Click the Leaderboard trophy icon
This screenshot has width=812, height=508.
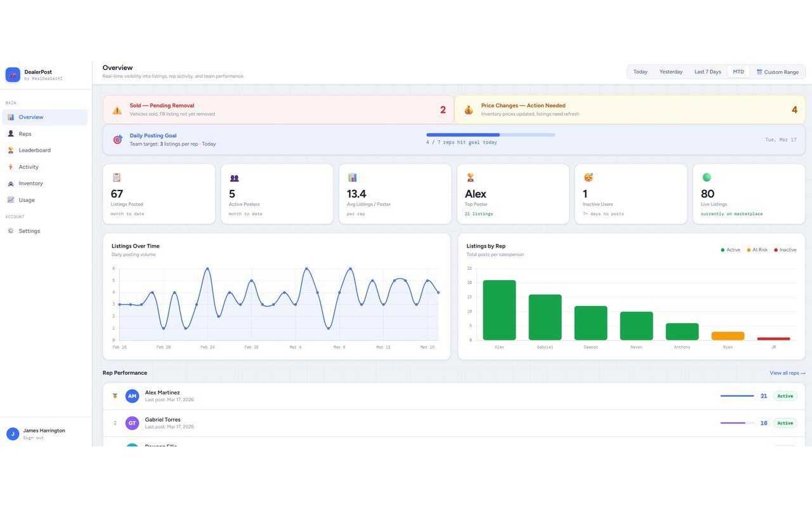point(11,150)
